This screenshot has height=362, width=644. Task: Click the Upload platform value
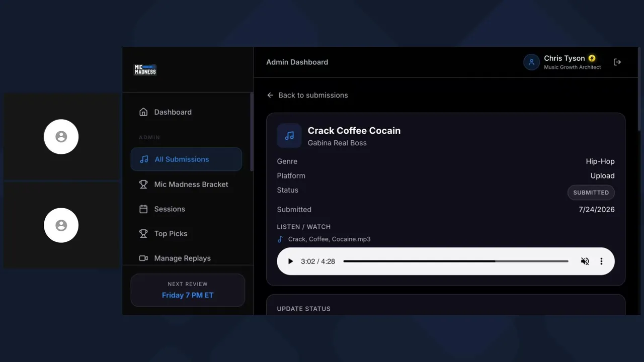(x=603, y=176)
